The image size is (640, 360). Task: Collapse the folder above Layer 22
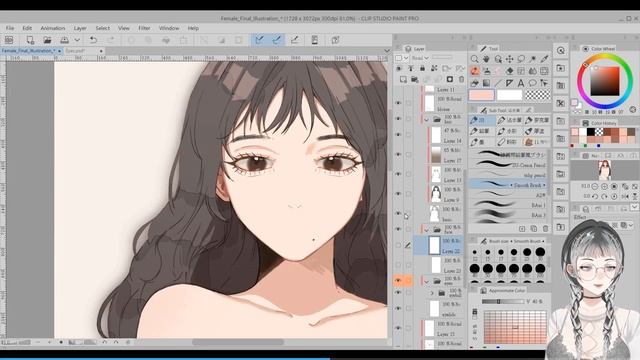(427, 230)
